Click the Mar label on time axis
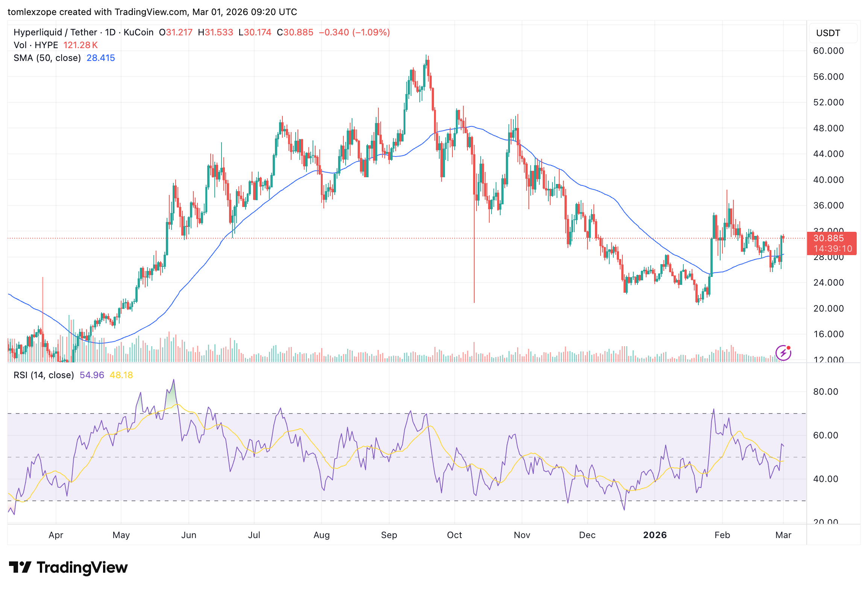Viewport: 868px width, 590px height. 783,535
